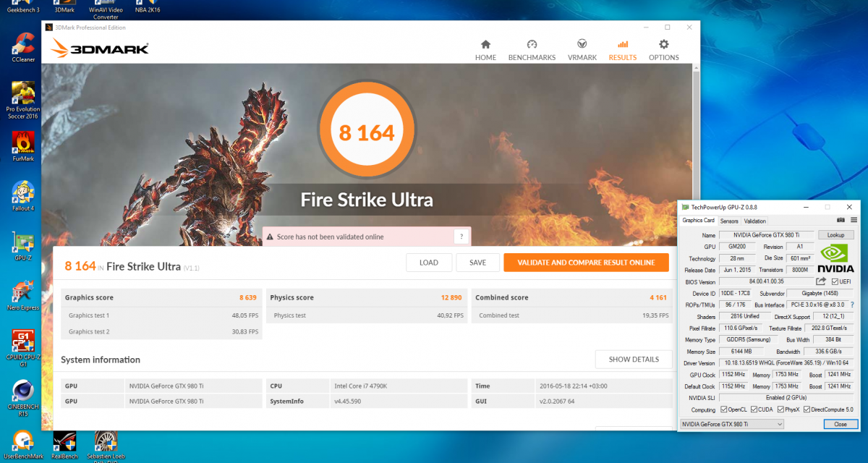Click VALIDATE AND COMPARE RESULT ONLINE
The height and width of the screenshot is (463, 868).
(x=587, y=263)
